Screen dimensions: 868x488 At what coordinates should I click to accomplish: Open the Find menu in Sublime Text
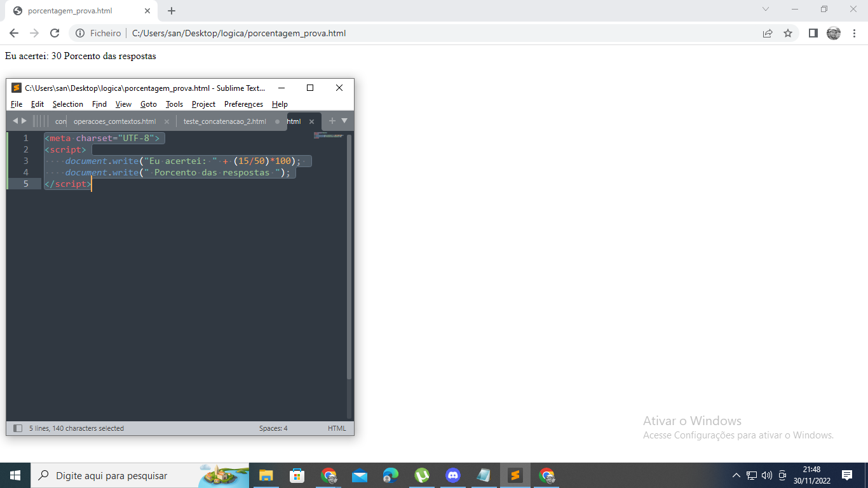point(99,104)
